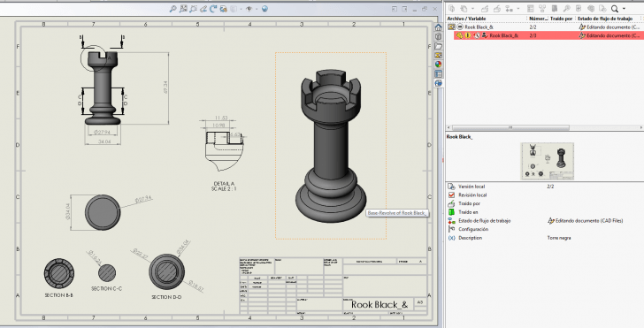
Task: Click the Zoom to Fit magnifier icon
Action: click(173, 9)
